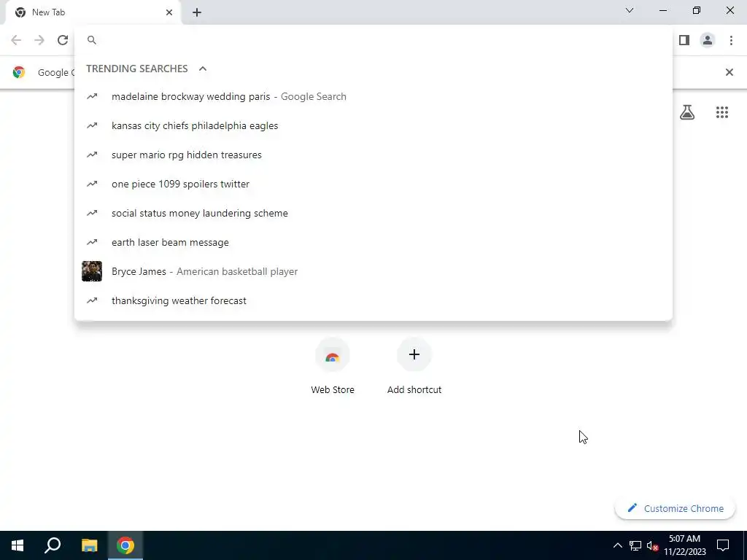
Task: Click the Bryce James thumbnail photo
Action: click(x=92, y=271)
